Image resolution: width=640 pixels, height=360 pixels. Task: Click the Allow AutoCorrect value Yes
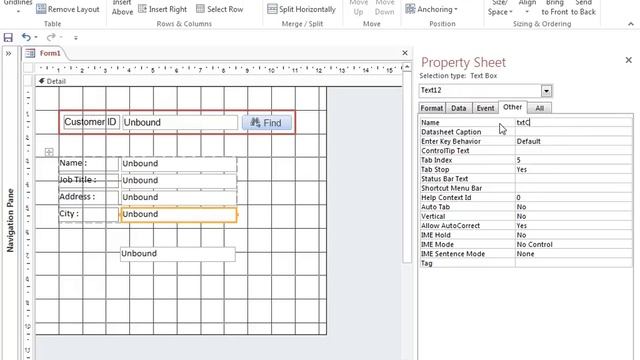click(573, 226)
